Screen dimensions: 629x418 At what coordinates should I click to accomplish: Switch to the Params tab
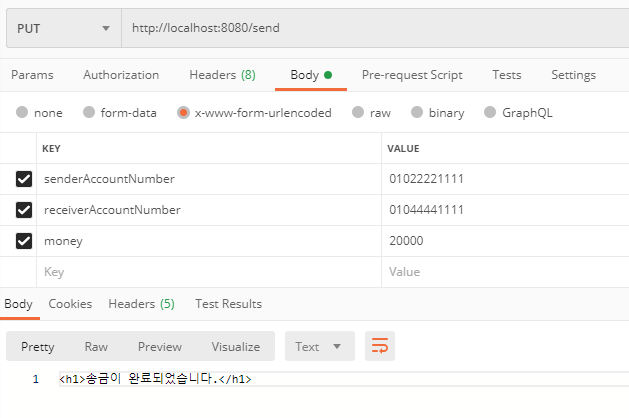pyautogui.click(x=32, y=75)
